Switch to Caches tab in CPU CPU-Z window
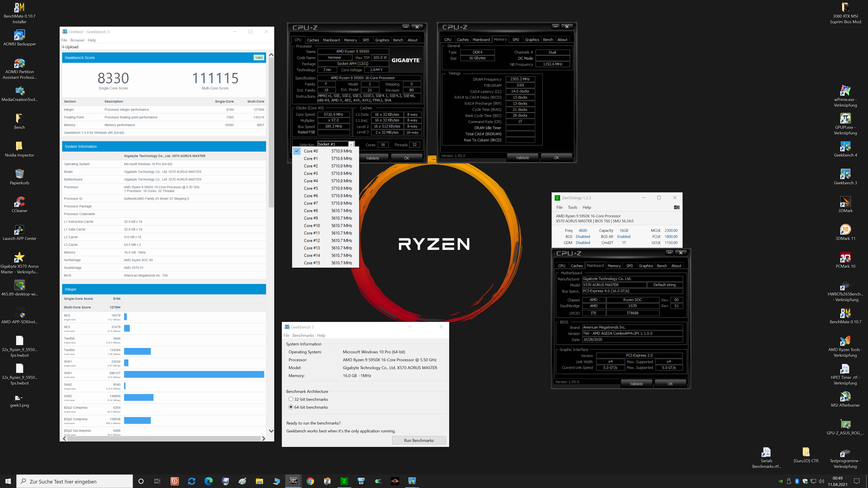 coord(313,40)
